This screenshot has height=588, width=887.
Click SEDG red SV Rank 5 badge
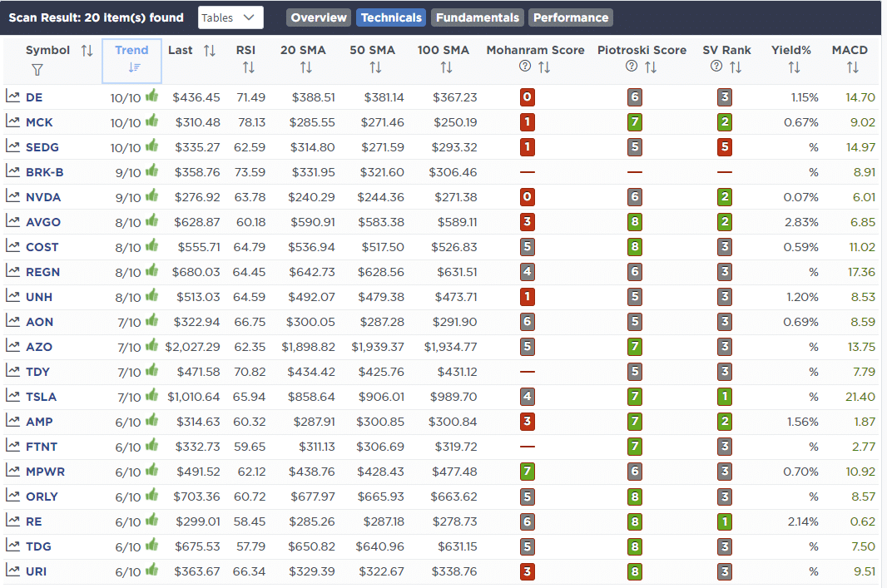725,147
